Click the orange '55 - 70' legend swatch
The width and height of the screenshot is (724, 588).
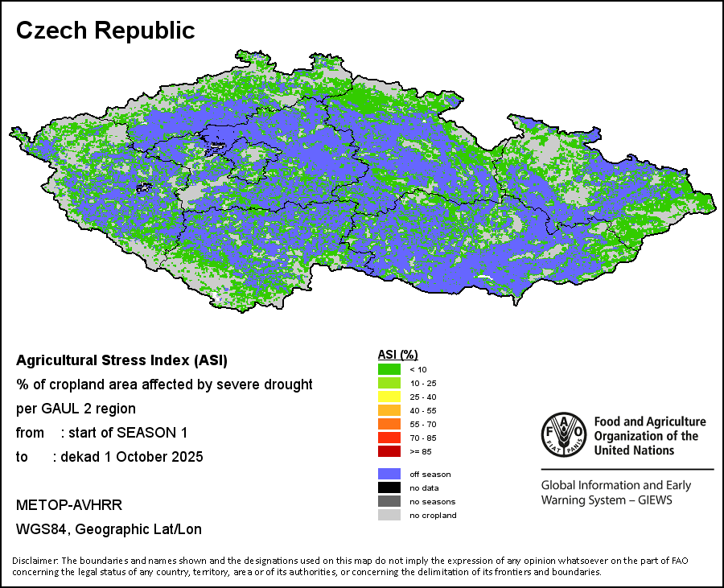(389, 424)
